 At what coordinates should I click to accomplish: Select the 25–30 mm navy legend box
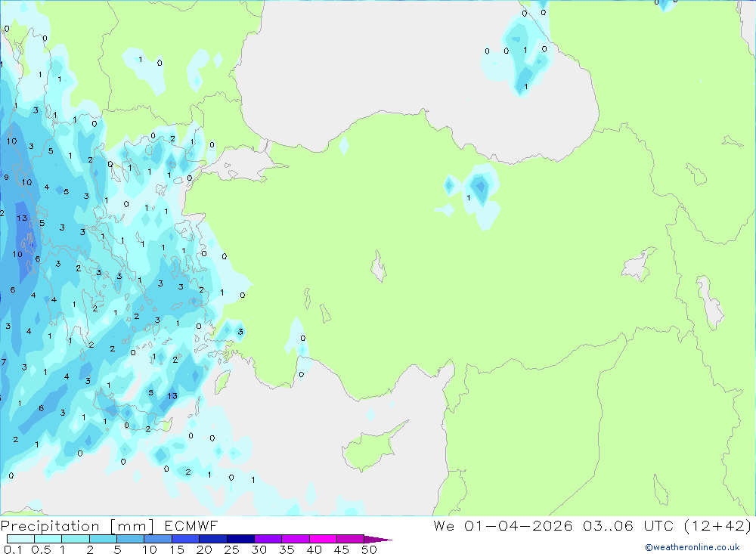coord(240,539)
